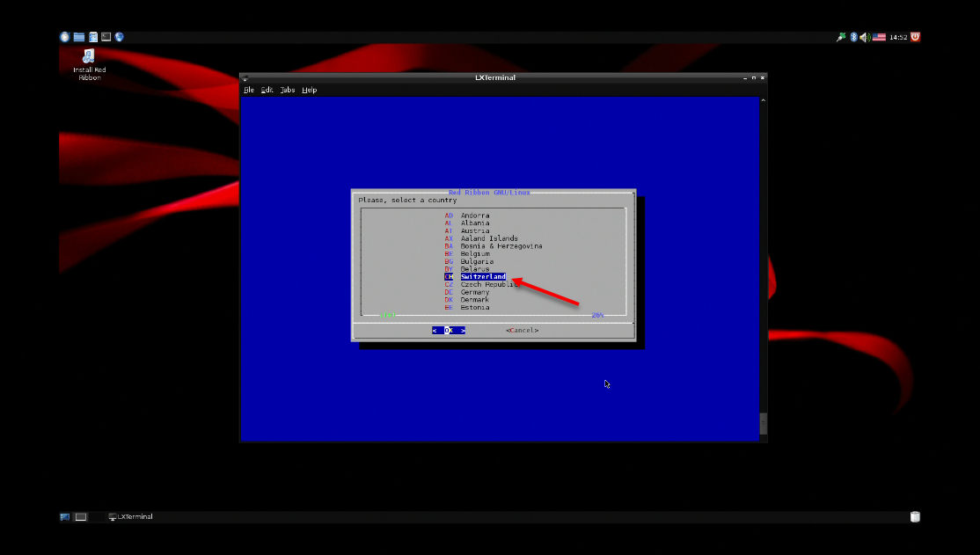Launch the terminal panel icon
Viewport: 980px width, 555px height.
[106, 37]
